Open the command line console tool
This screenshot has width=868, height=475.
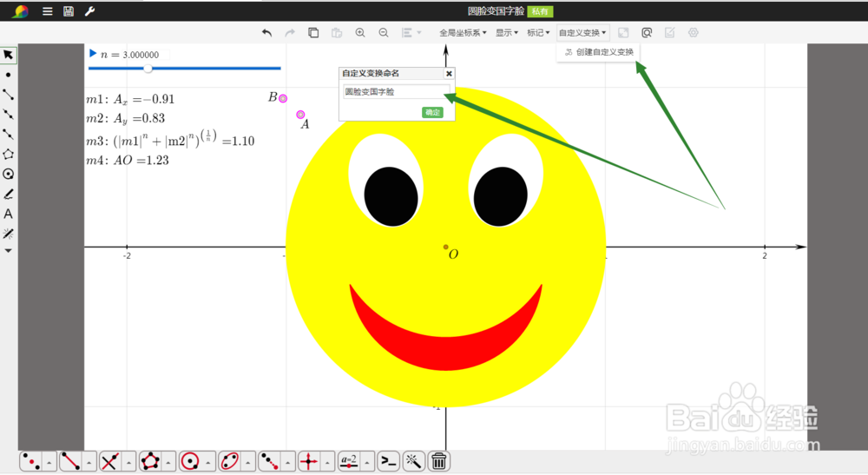pyautogui.click(x=389, y=461)
